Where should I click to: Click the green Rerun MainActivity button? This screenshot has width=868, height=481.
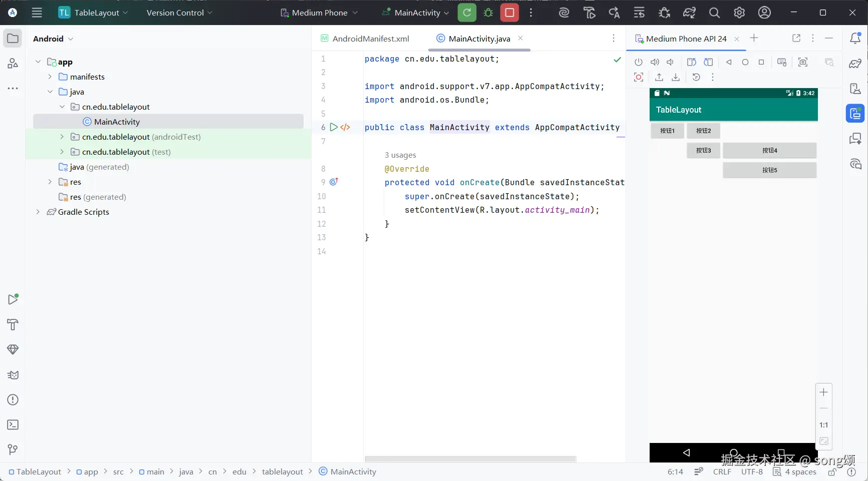click(467, 13)
